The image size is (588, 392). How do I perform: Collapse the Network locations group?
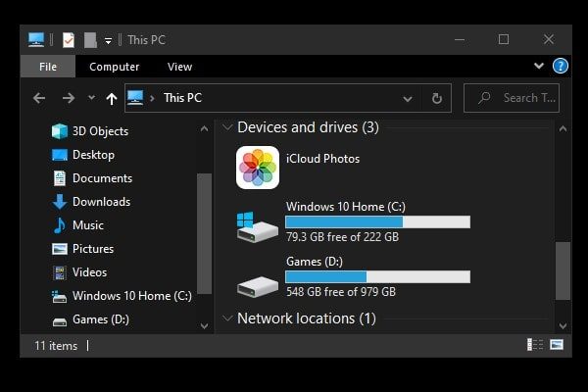click(227, 318)
